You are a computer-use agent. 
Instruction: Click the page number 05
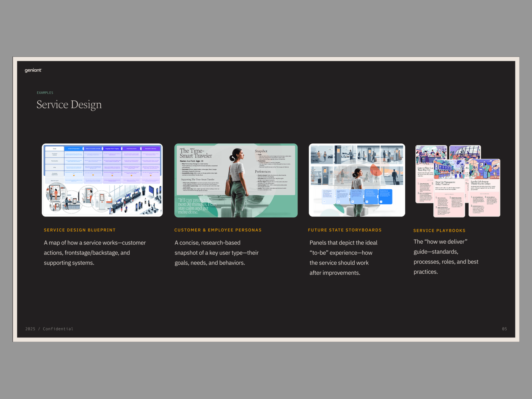[504, 329]
